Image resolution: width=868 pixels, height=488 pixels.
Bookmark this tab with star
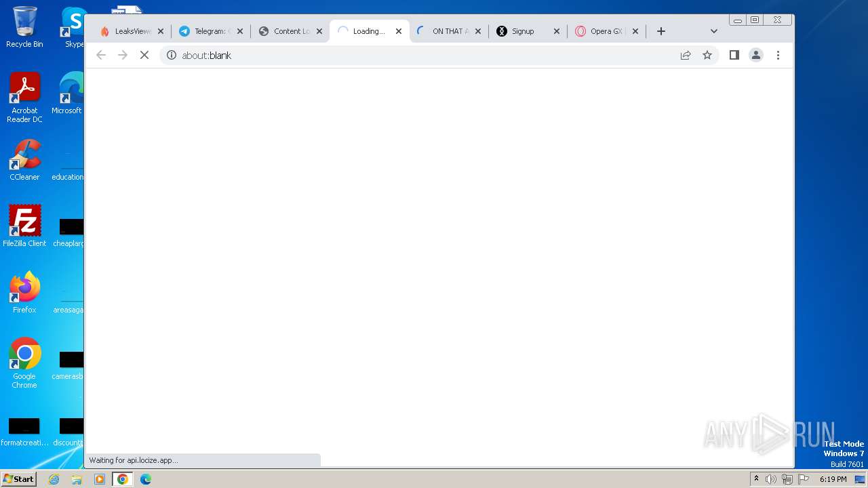707,55
